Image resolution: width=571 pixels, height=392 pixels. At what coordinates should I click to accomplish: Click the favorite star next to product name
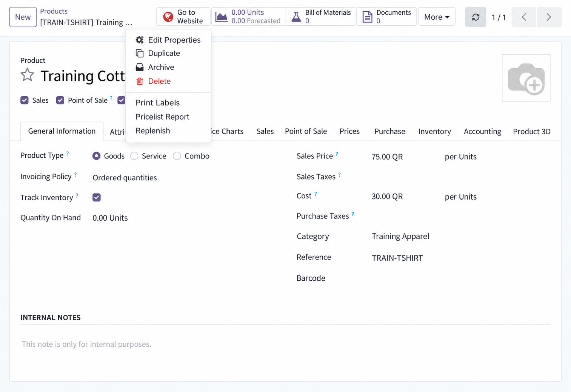pos(27,75)
